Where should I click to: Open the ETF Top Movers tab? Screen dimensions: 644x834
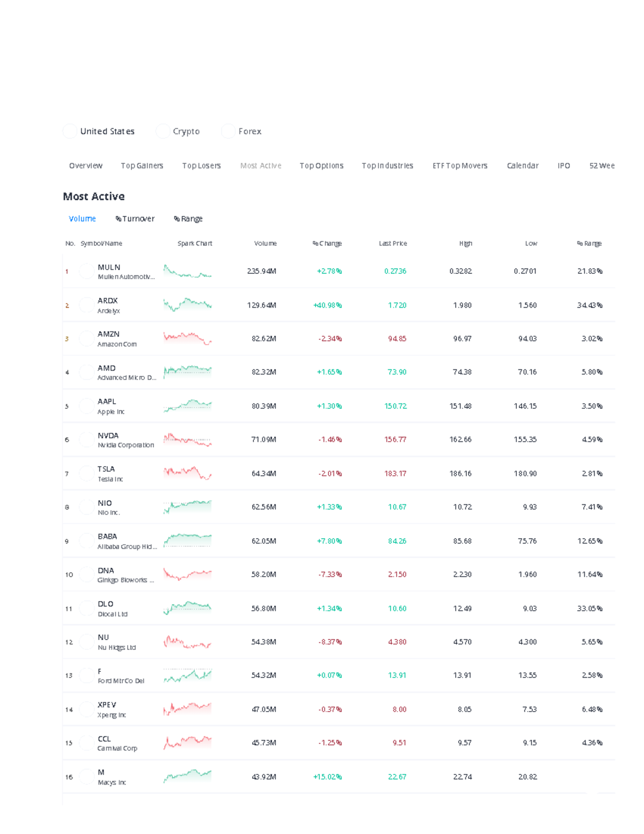tap(460, 165)
